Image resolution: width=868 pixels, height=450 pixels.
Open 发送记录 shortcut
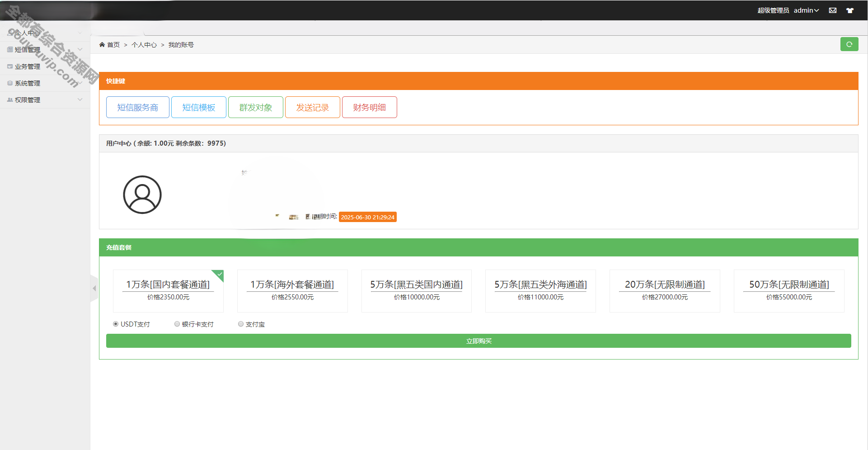(313, 107)
